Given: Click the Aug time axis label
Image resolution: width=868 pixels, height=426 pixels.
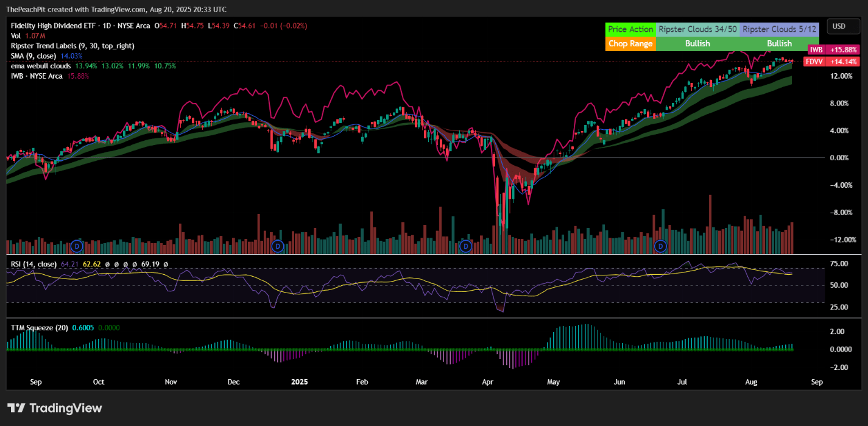Looking at the screenshot, I should 752,382.
